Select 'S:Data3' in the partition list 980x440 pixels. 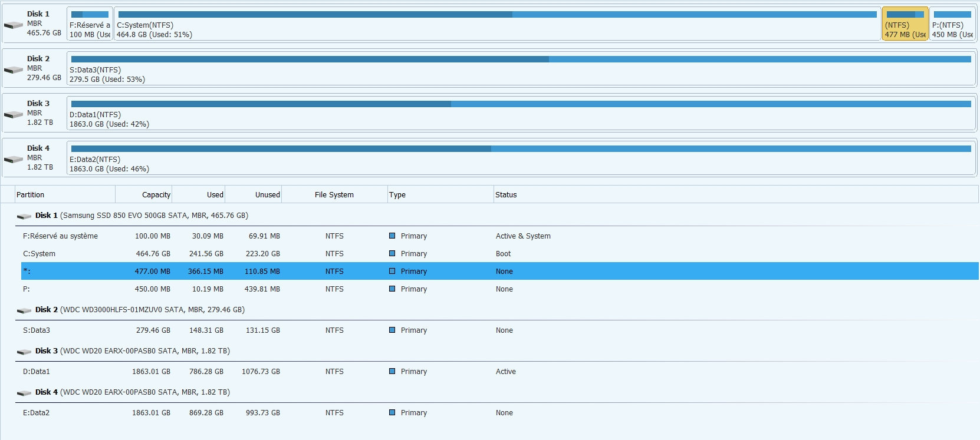[x=37, y=330]
